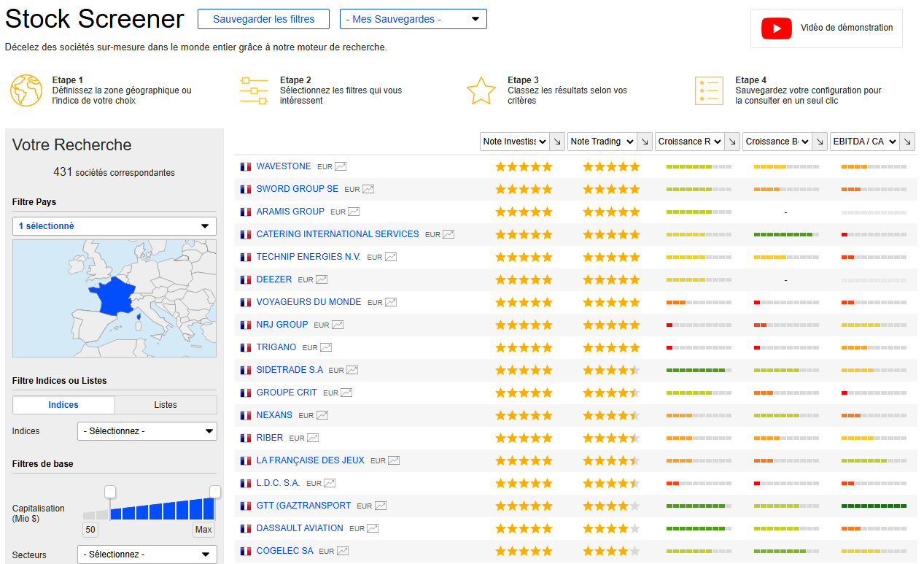924x564 pixels.
Task: Click the sort arrow beside Note Trading
Action: pyautogui.click(x=644, y=142)
